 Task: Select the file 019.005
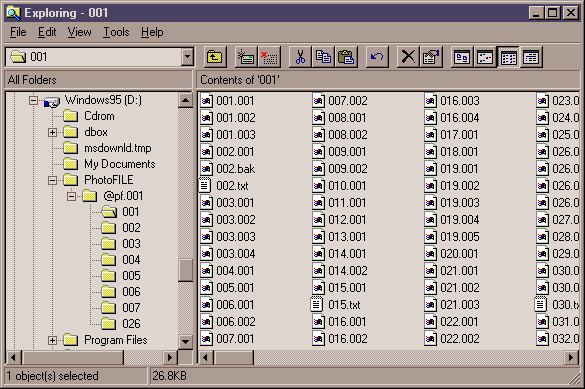pyautogui.click(x=452, y=237)
